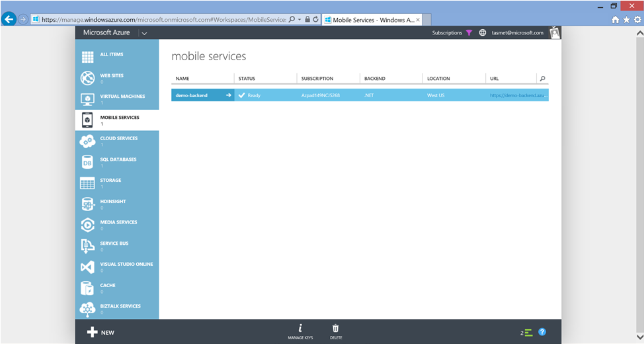Open Cloud Services gear-cloud icon
This screenshot has width=644, height=344.
tap(87, 141)
